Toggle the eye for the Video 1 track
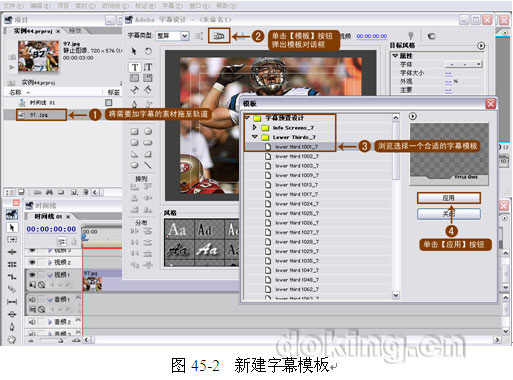Viewport: 513px width, 380px height. [x=32, y=275]
